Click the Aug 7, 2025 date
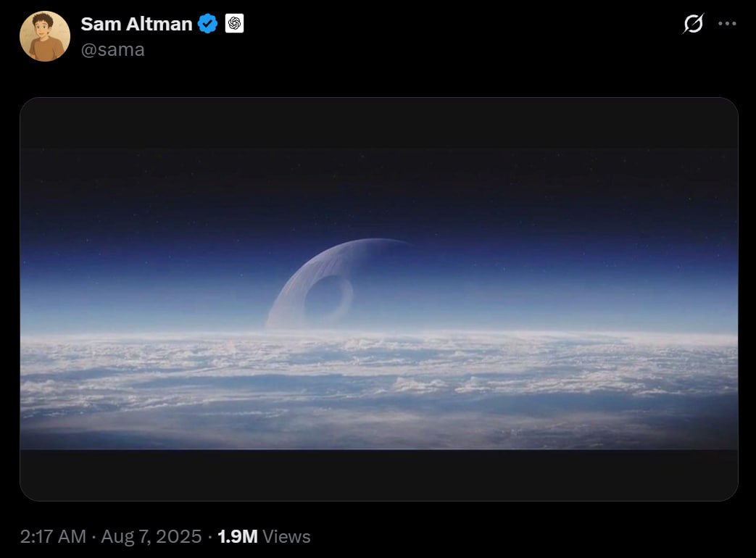 [x=151, y=536]
